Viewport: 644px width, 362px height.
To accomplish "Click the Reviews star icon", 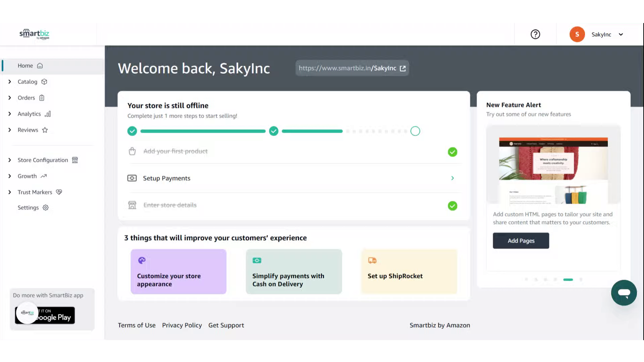I will (x=45, y=130).
